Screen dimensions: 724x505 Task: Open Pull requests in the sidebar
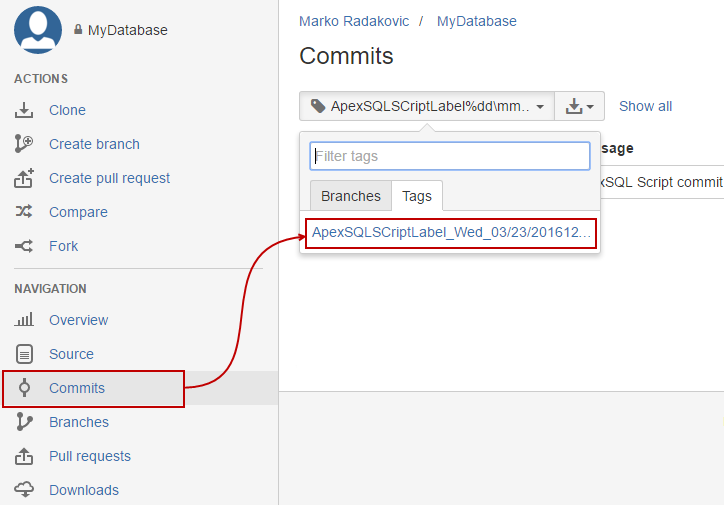coord(90,456)
